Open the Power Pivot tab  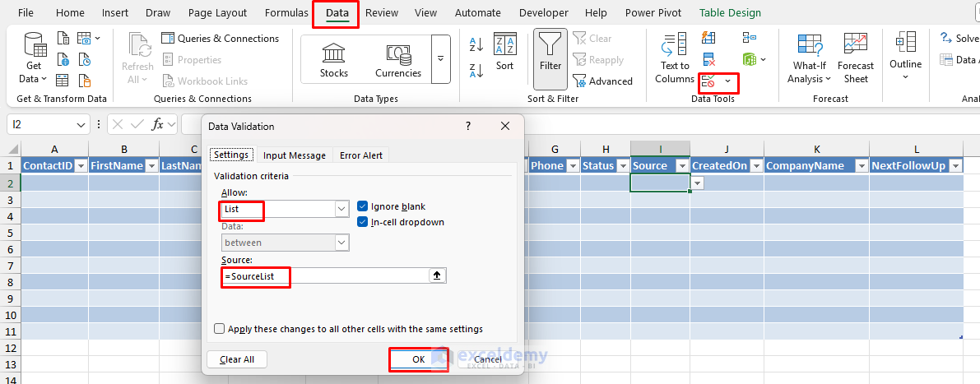click(x=653, y=12)
